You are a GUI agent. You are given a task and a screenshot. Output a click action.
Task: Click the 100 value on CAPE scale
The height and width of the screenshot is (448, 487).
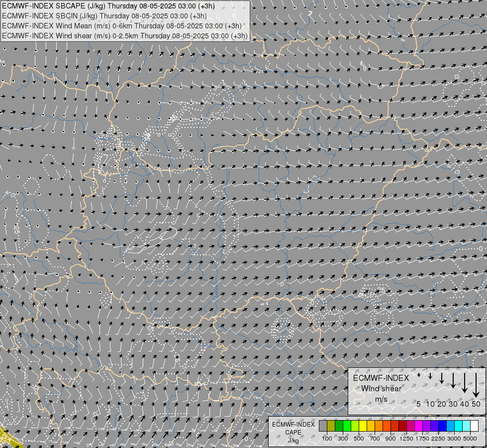[x=327, y=439]
